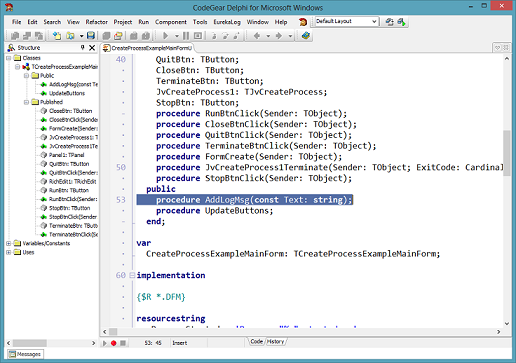Switch to the Code tab

tap(256, 342)
